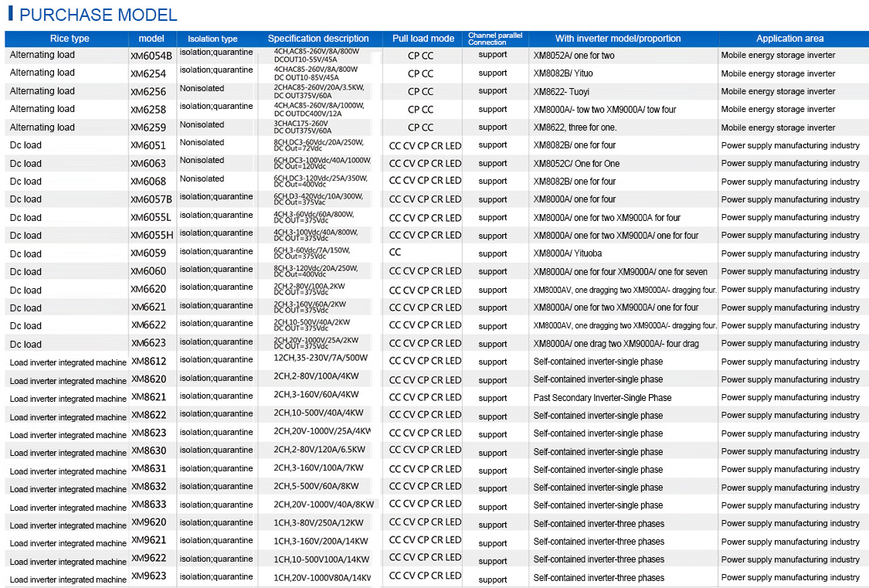Select model cell XM8632
Screen dimensions: 869x588
148,487
